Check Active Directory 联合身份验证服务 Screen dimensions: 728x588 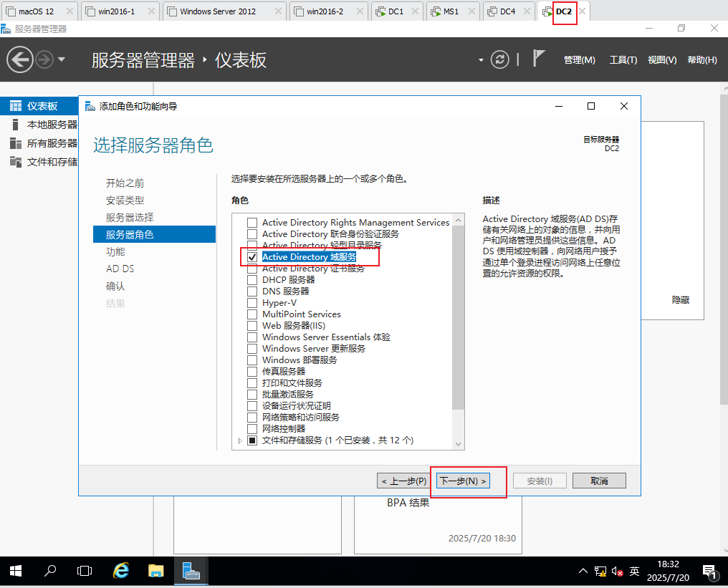coord(252,234)
